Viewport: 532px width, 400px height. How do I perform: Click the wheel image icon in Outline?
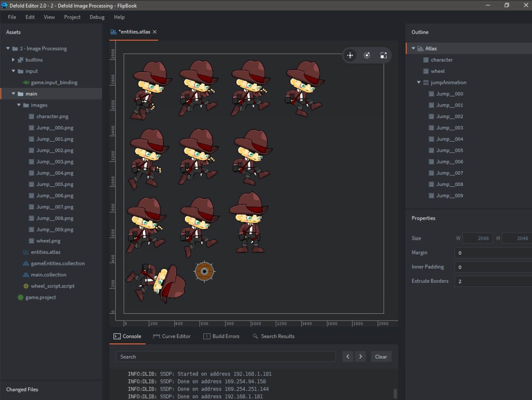click(426, 71)
